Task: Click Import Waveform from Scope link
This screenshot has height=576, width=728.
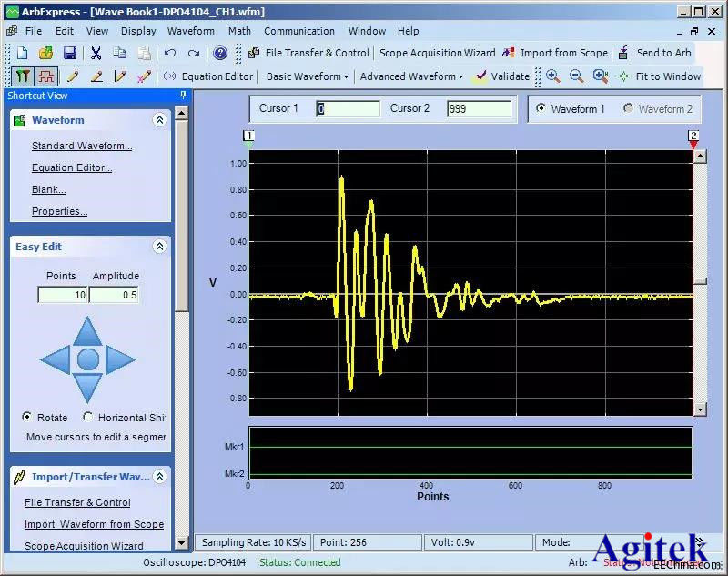Action: [x=95, y=524]
